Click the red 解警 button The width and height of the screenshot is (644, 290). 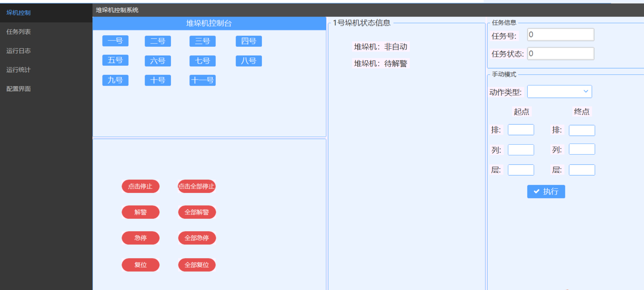[x=140, y=212]
